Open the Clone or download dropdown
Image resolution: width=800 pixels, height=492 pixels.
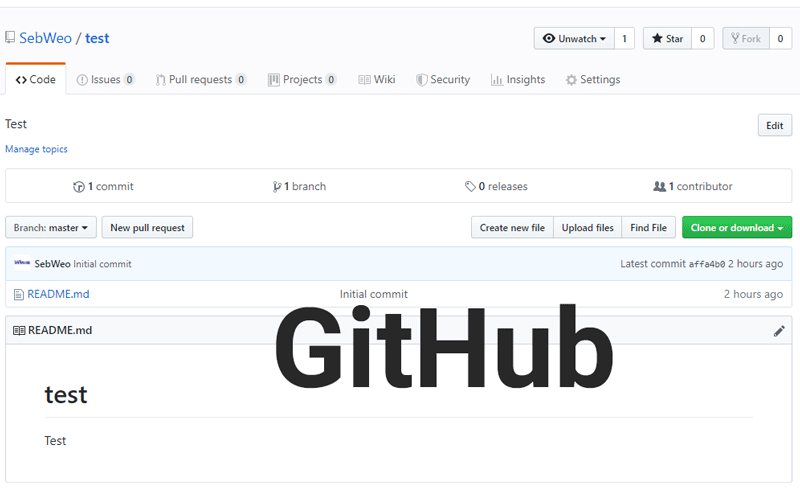click(736, 228)
